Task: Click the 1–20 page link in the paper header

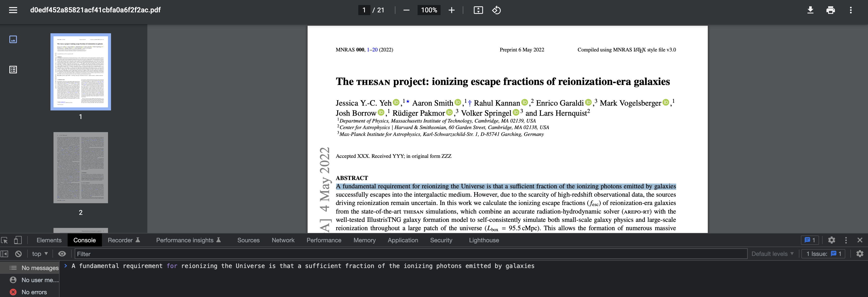Action: coord(372,49)
